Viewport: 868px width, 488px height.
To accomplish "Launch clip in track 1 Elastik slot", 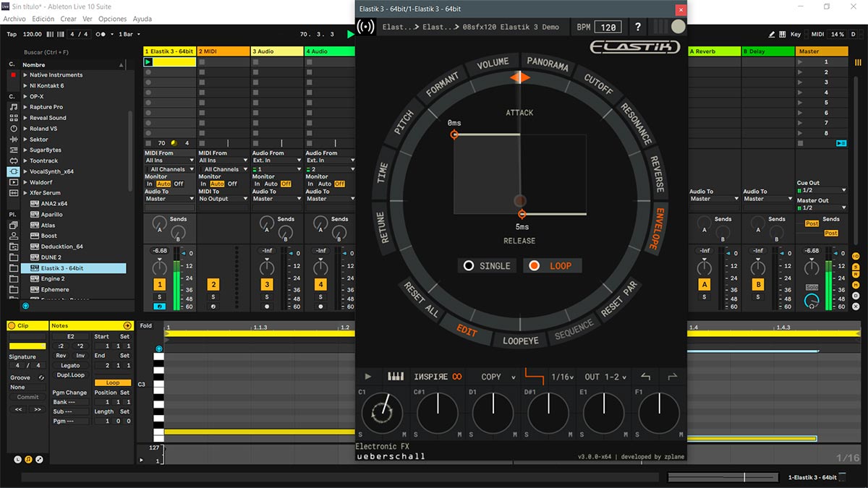I will pyautogui.click(x=148, y=62).
